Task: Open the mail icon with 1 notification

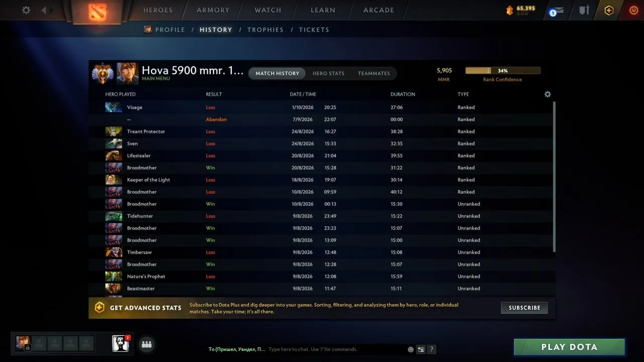Action: click(556, 11)
